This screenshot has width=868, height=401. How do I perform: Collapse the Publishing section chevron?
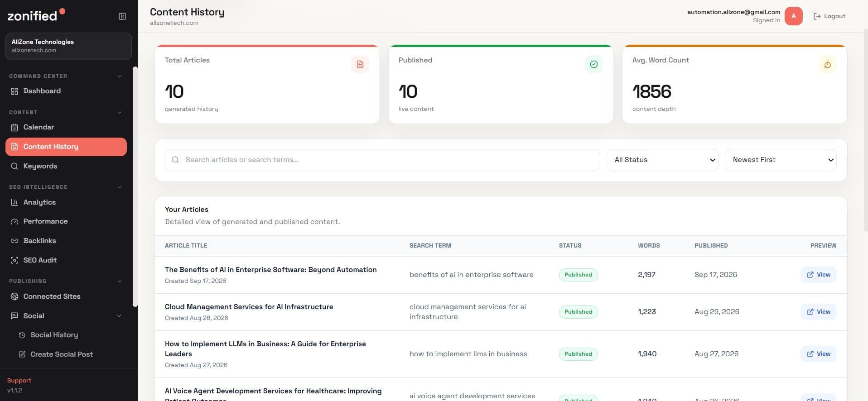120,281
